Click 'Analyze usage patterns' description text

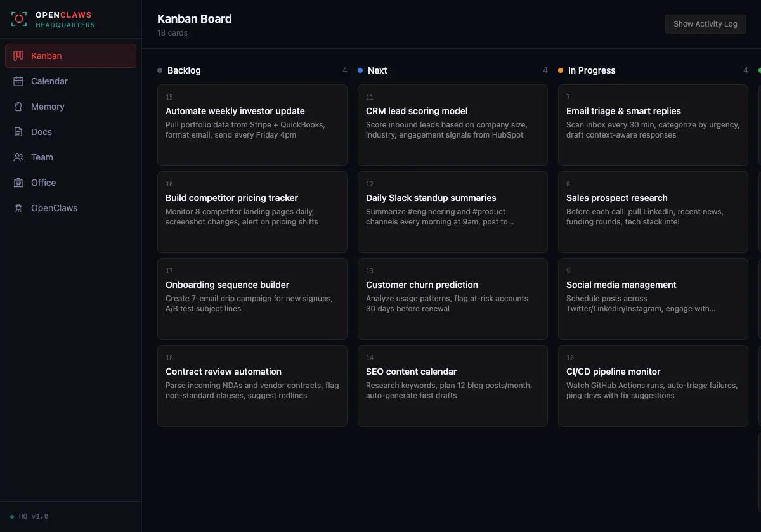tap(447, 304)
